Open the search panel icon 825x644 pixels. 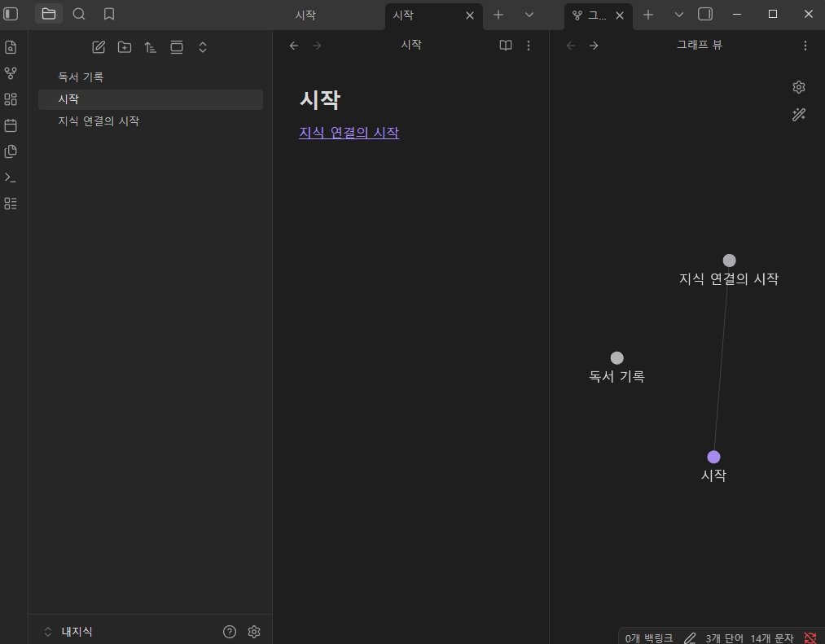coord(79,14)
